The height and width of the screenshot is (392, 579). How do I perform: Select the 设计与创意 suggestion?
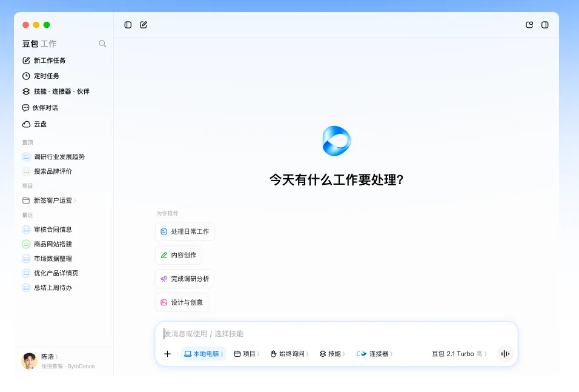[182, 302]
